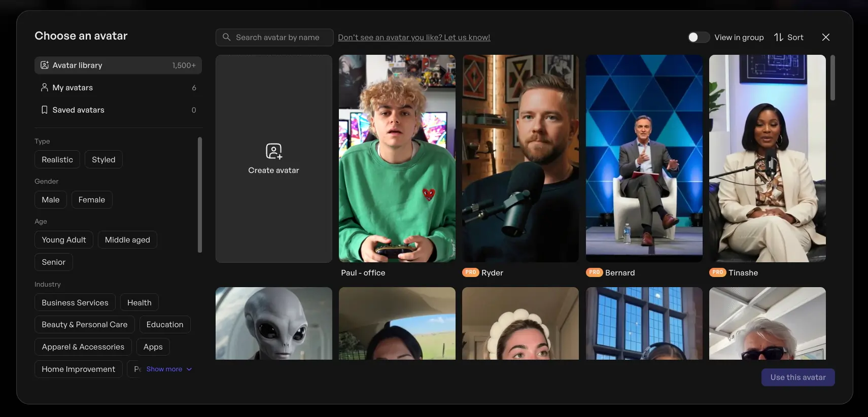Select Apparel & Accessories filter
Viewport: 868px width, 417px height.
click(83, 346)
